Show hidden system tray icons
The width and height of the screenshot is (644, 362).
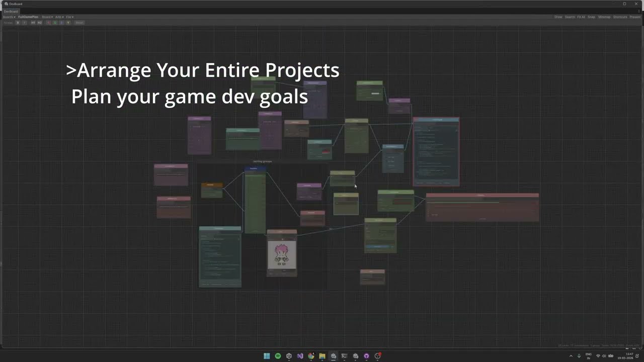pyautogui.click(x=571, y=356)
